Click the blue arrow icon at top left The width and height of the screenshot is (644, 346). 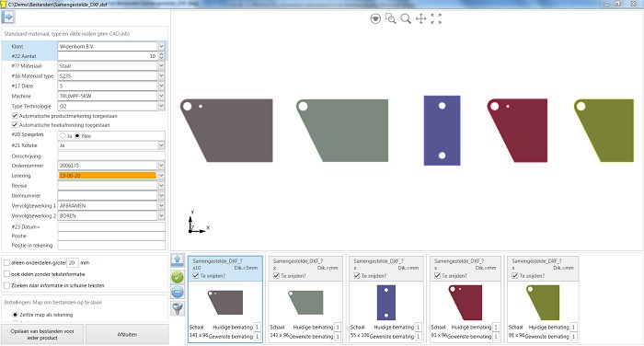coord(8,17)
